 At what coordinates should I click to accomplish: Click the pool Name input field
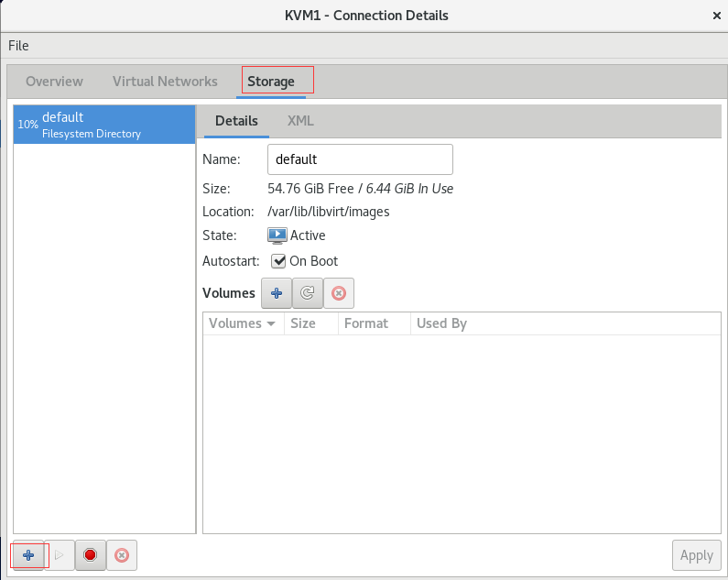click(360, 159)
